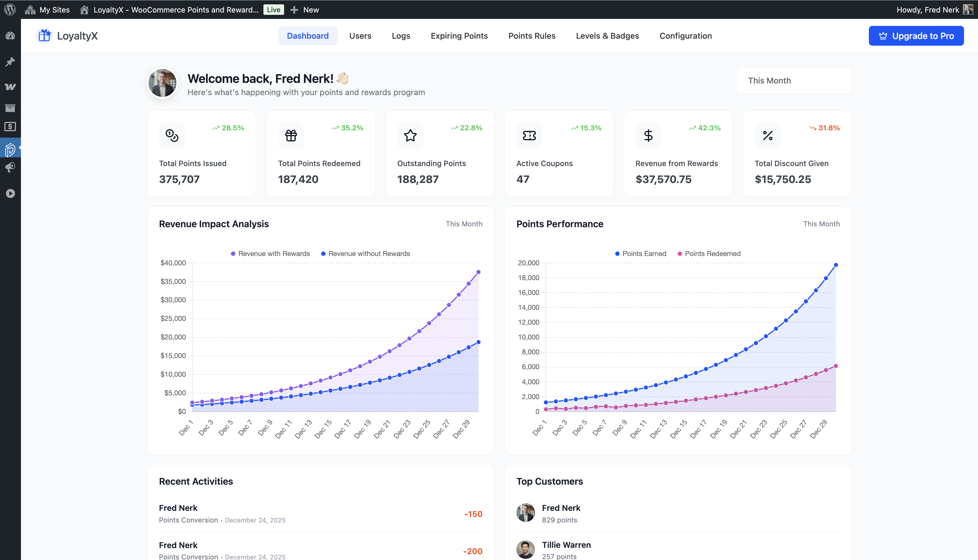The width and height of the screenshot is (978, 560).
Task: Open the This Month period dropdown
Action: coord(793,81)
